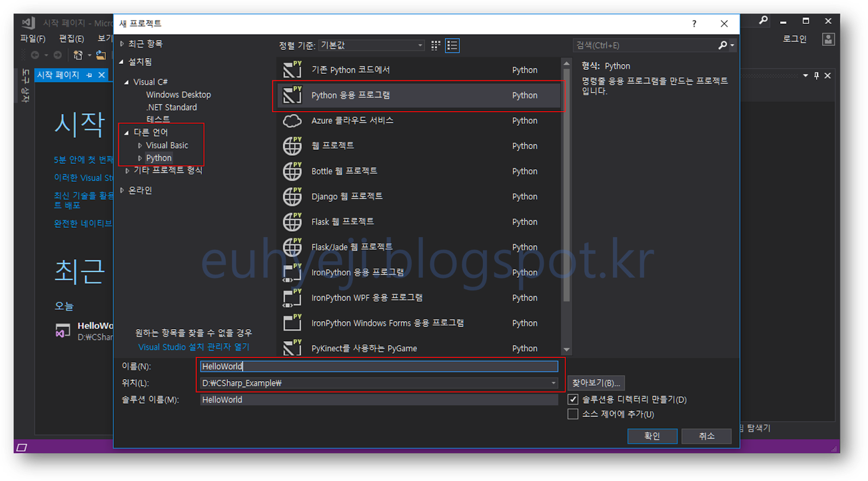
Task: Select 'Windows Desktop' in the tree
Action: point(178,94)
